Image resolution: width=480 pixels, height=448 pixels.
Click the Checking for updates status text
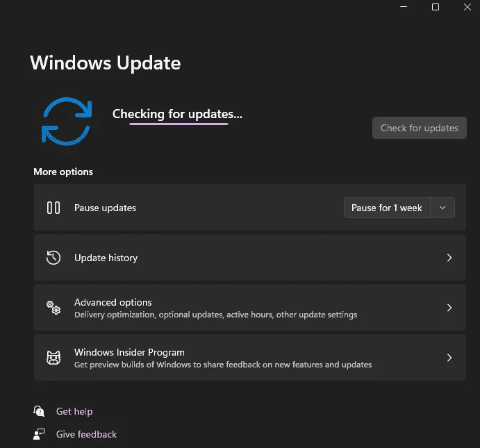(x=177, y=114)
